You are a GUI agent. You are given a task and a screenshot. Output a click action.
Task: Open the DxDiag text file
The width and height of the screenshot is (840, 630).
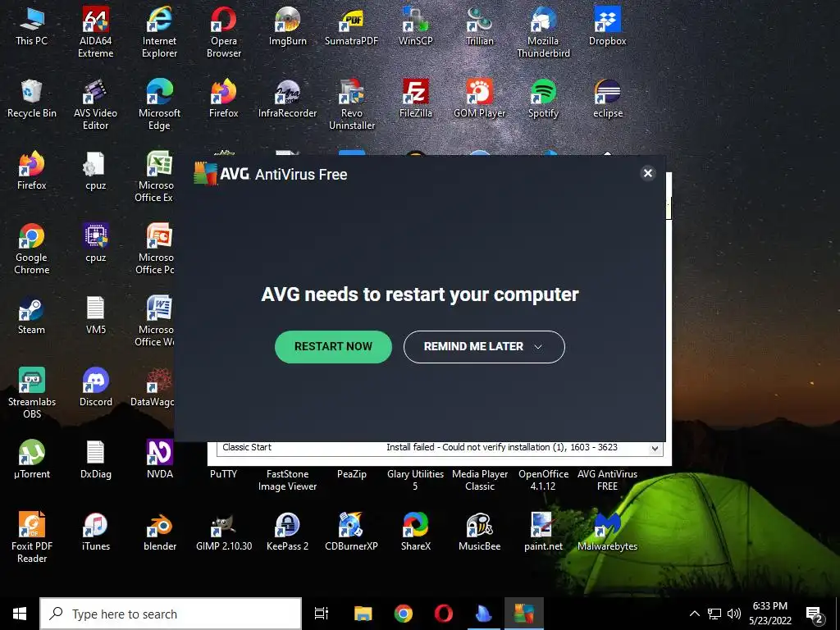95,459
